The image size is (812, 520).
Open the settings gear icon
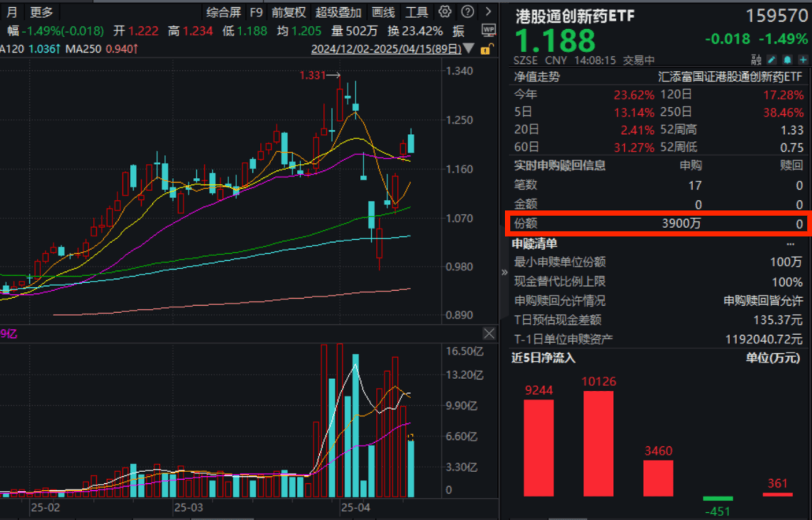445,11
